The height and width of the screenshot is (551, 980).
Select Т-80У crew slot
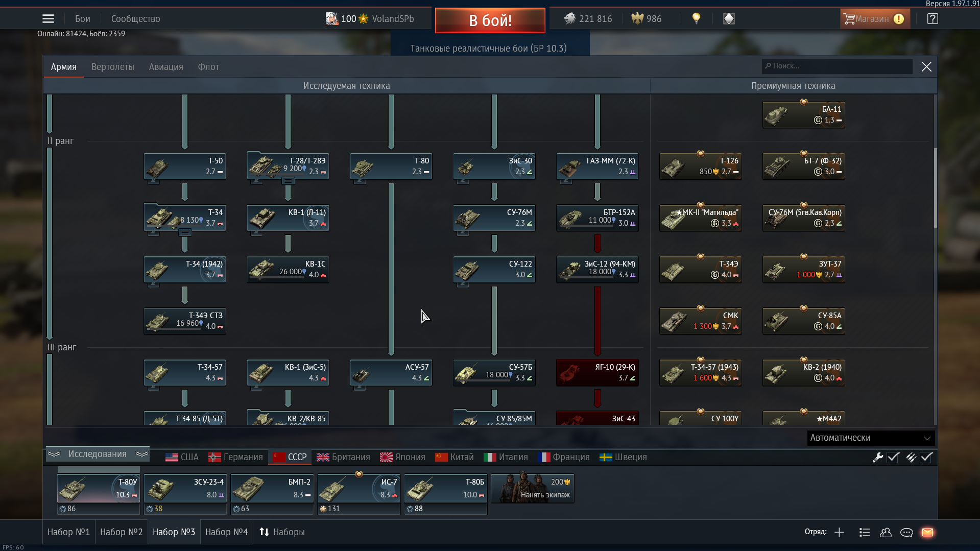click(98, 488)
